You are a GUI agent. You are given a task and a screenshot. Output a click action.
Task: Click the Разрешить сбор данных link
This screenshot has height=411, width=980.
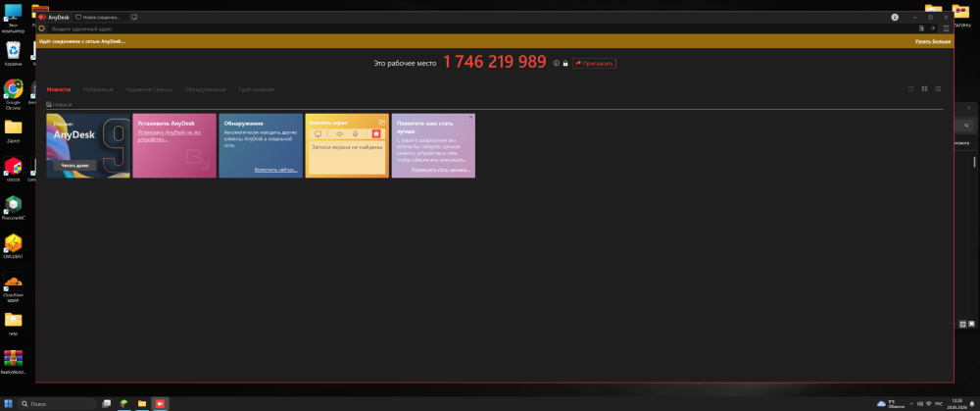pyautogui.click(x=440, y=170)
